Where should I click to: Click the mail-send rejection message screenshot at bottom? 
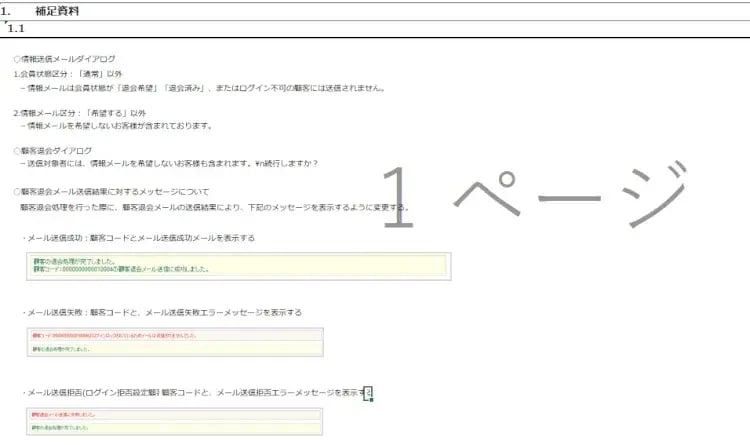tap(175, 421)
